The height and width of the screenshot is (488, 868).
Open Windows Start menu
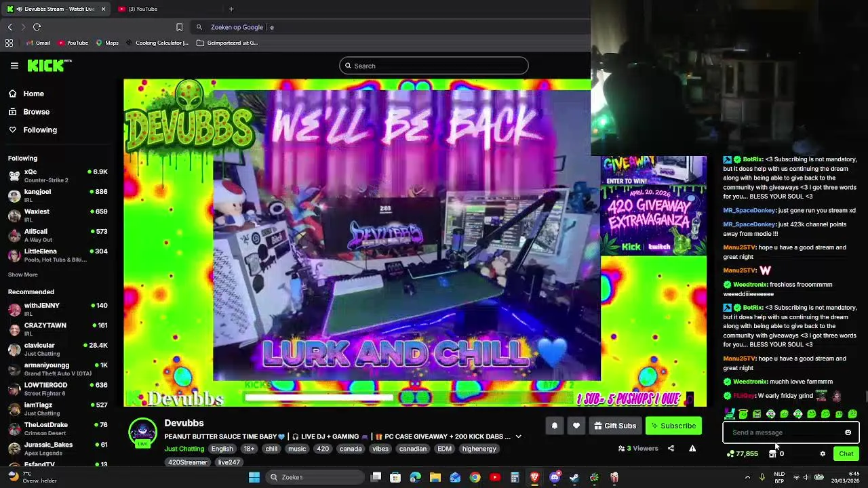pos(254,477)
